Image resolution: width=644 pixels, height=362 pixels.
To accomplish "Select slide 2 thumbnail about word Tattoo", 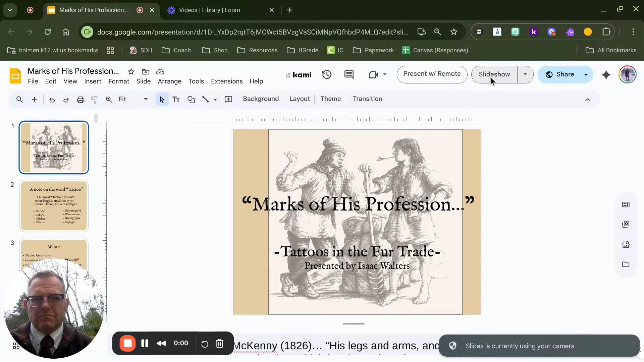I will tap(54, 206).
